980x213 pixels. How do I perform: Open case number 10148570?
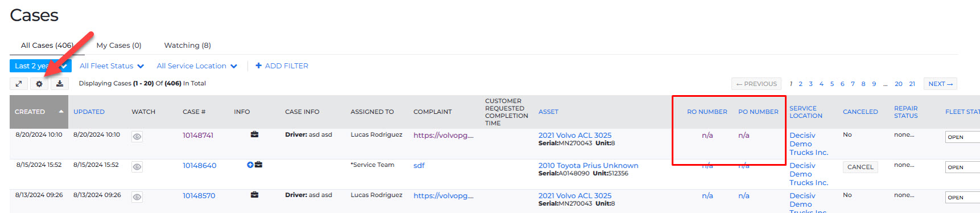[x=199, y=196]
